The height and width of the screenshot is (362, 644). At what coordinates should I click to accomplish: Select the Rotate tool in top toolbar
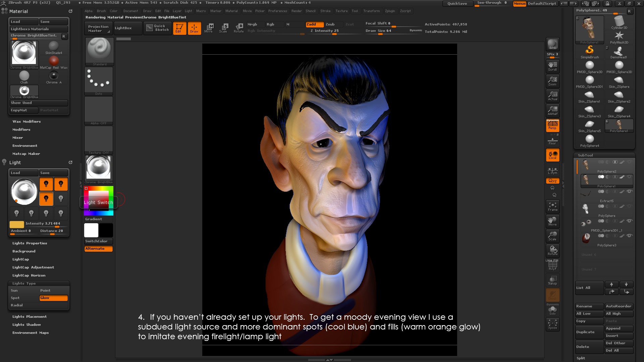coord(239,28)
